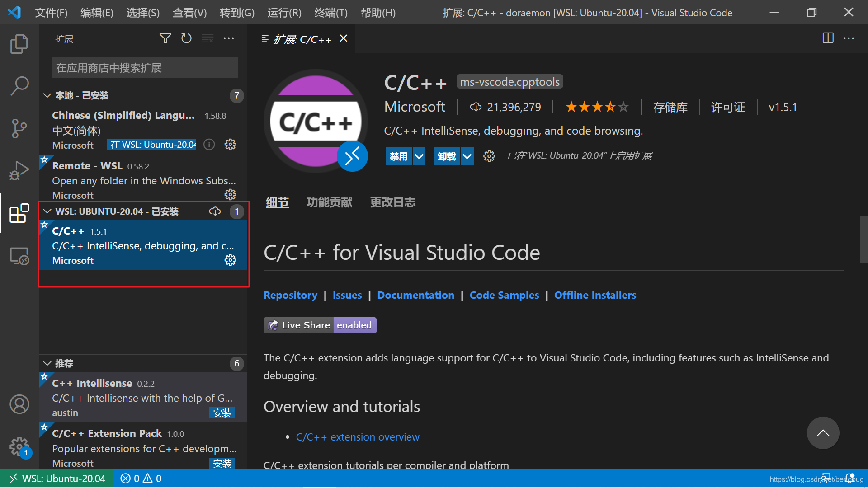
Task: Switch to the Feature Contributions tab
Action: tap(329, 202)
